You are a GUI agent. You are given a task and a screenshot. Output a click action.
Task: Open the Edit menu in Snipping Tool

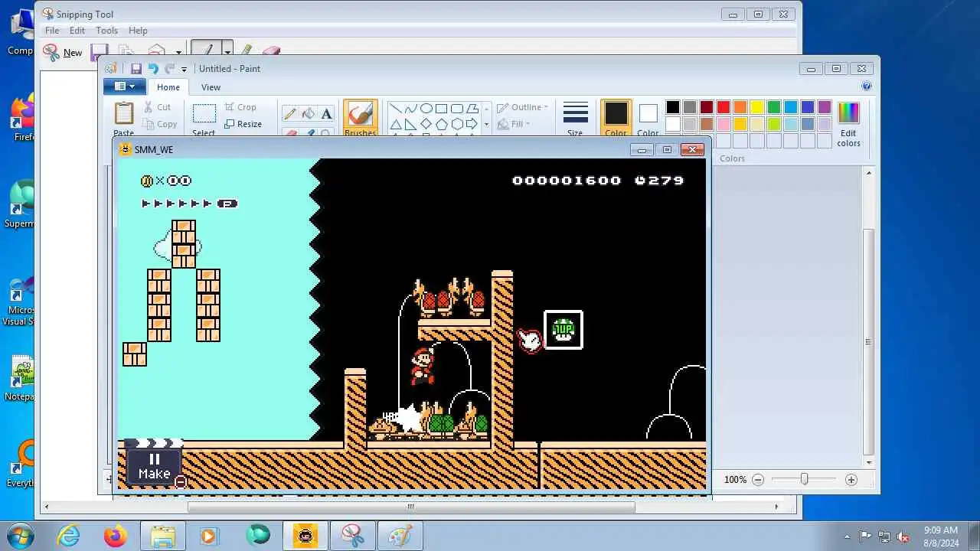(x=77, y=31)
